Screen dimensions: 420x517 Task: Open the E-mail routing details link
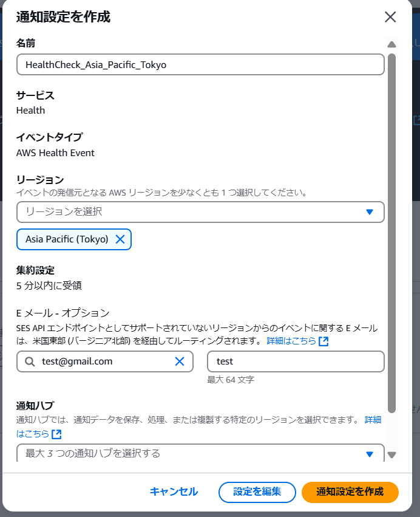pos(291,341)
